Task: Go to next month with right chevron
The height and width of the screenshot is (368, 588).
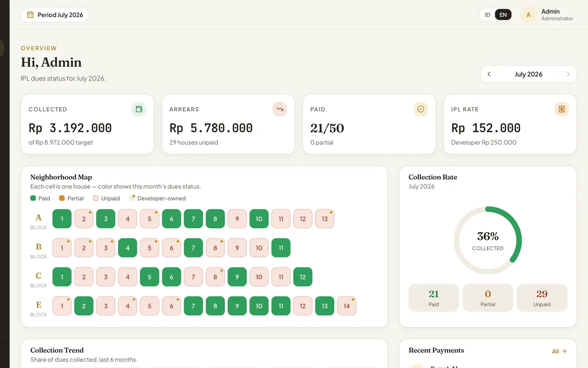Action: tap(568, 74)
